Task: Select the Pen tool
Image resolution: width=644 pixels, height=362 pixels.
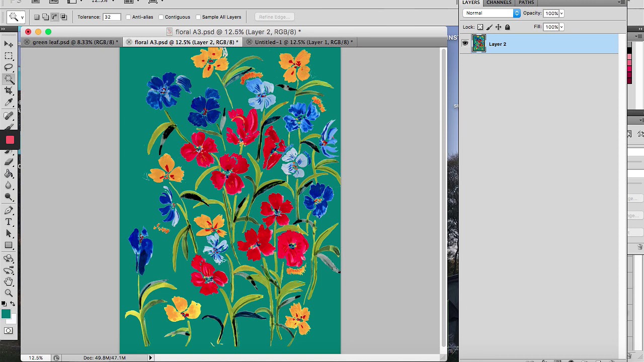Action: (9, 210)
